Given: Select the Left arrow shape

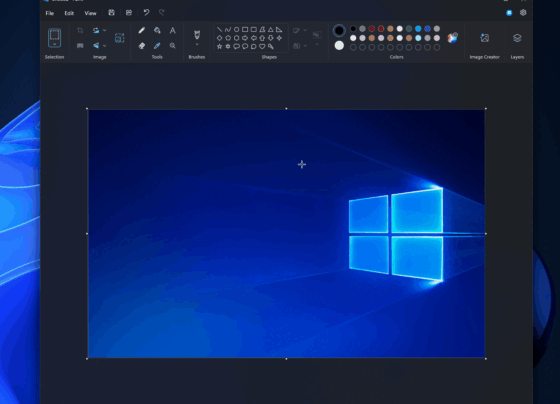Looking at the screenshot, I should coord(254,38).
